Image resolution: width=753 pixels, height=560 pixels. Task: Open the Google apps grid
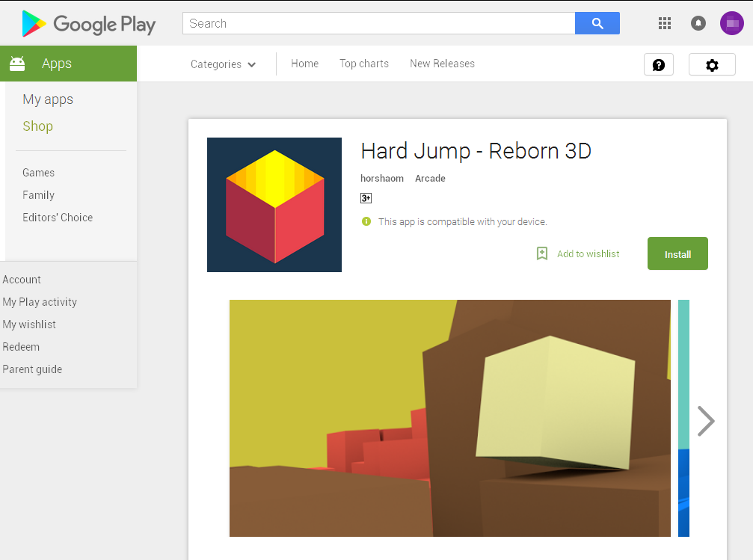pyautogui.click(x=665, y=23)
